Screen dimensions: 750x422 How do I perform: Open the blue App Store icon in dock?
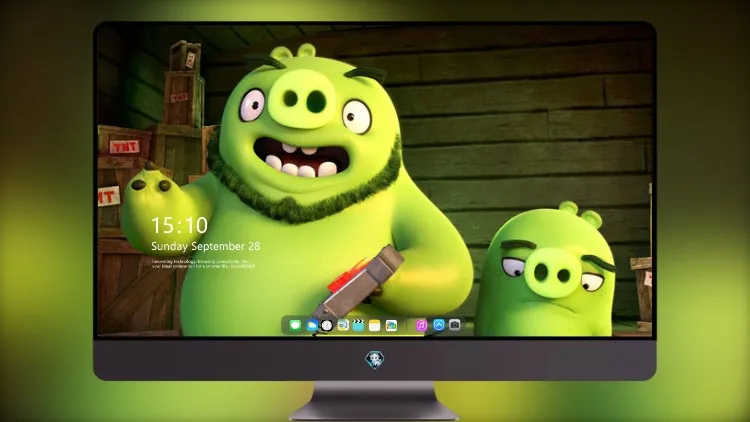(x=439, y=325)
